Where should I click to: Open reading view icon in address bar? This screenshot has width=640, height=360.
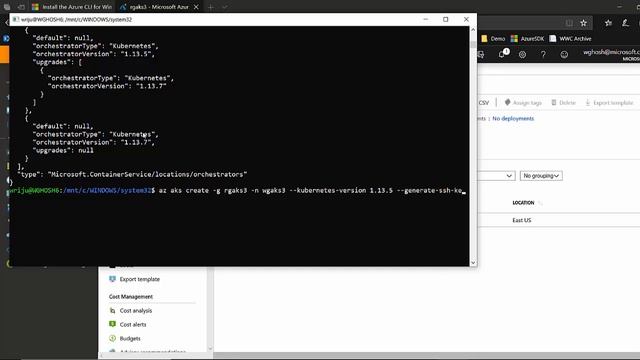click(x=569, y=23)
